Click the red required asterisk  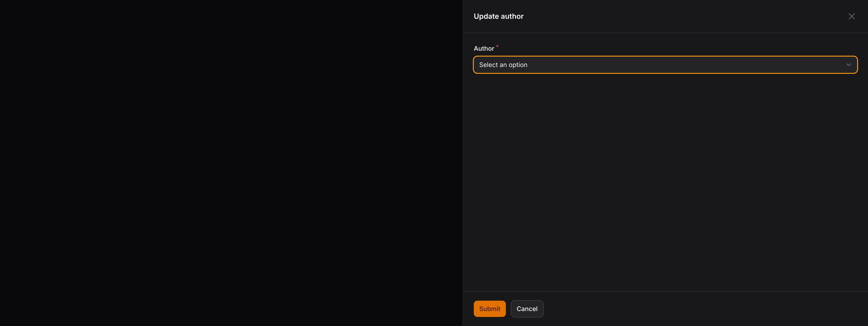tap(497, 46)
